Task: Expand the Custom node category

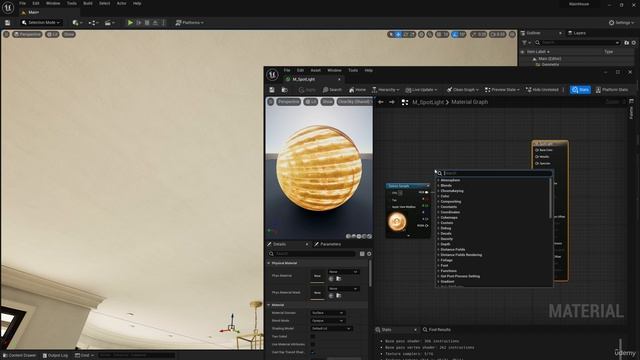Action: (447, 222)
